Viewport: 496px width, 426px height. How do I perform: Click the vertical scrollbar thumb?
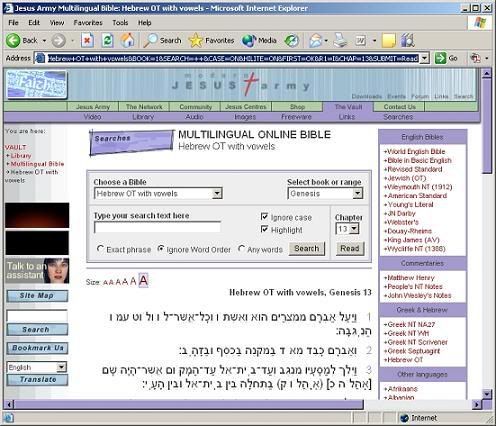click(487, 127)
